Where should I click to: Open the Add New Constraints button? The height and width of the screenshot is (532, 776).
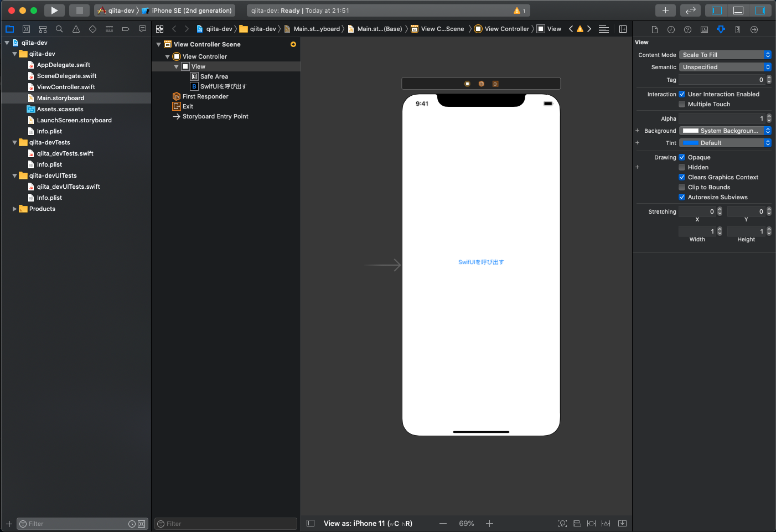pyautogui.click(x=591, y=523)
